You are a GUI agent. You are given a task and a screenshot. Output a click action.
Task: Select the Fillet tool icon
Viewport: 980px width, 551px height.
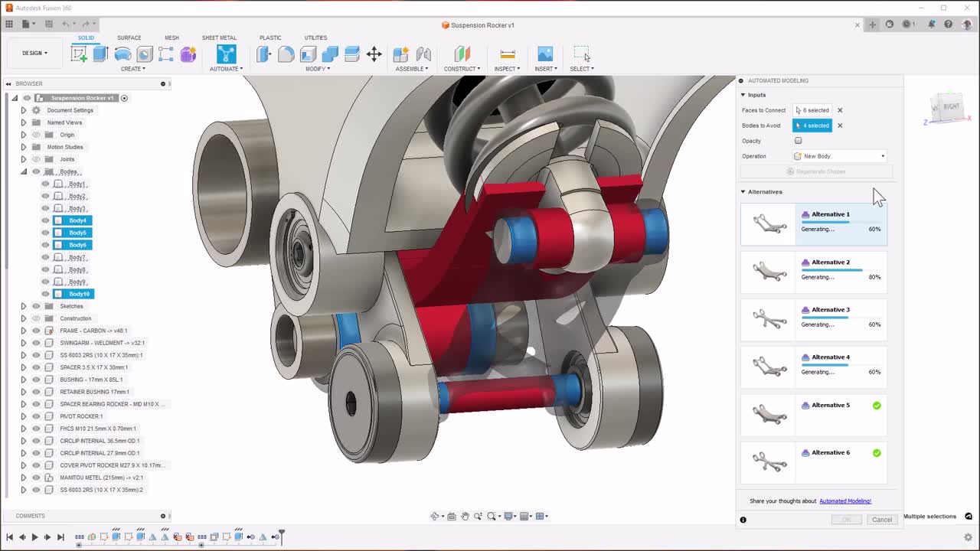click(x=286, y=54)
